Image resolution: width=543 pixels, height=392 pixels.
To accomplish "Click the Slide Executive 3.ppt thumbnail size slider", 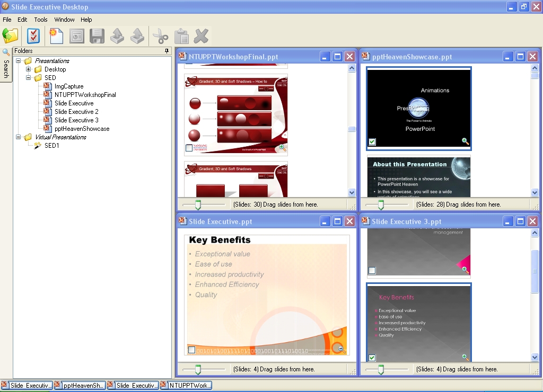I will (381, 370).
